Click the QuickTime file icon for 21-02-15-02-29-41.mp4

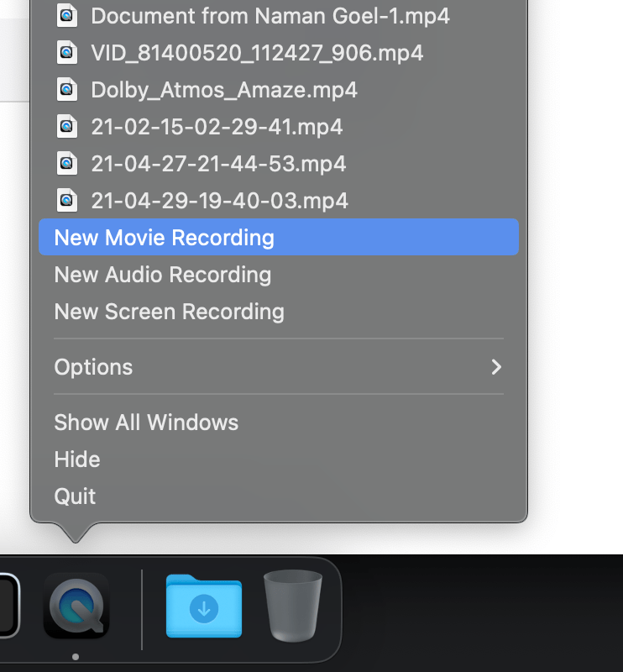(66, 126)
